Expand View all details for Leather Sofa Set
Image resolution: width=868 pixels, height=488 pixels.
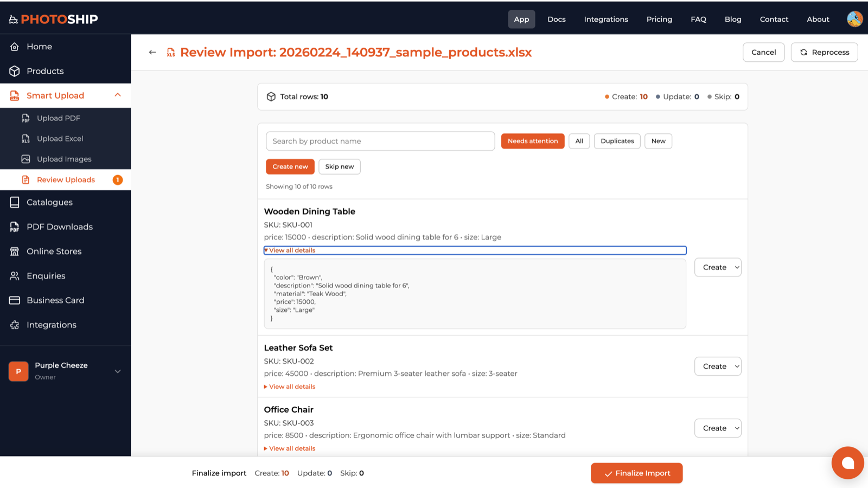click(292, 387)
